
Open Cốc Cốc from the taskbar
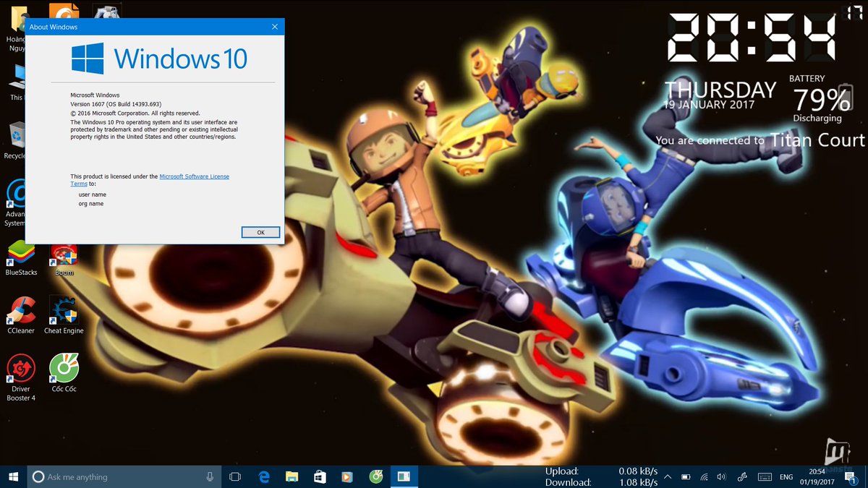pos(375,476)
